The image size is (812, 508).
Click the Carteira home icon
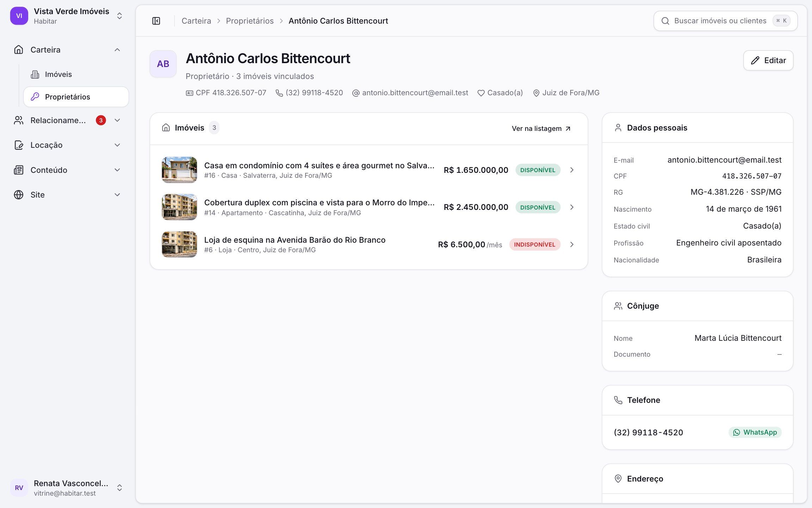point(19,50)
